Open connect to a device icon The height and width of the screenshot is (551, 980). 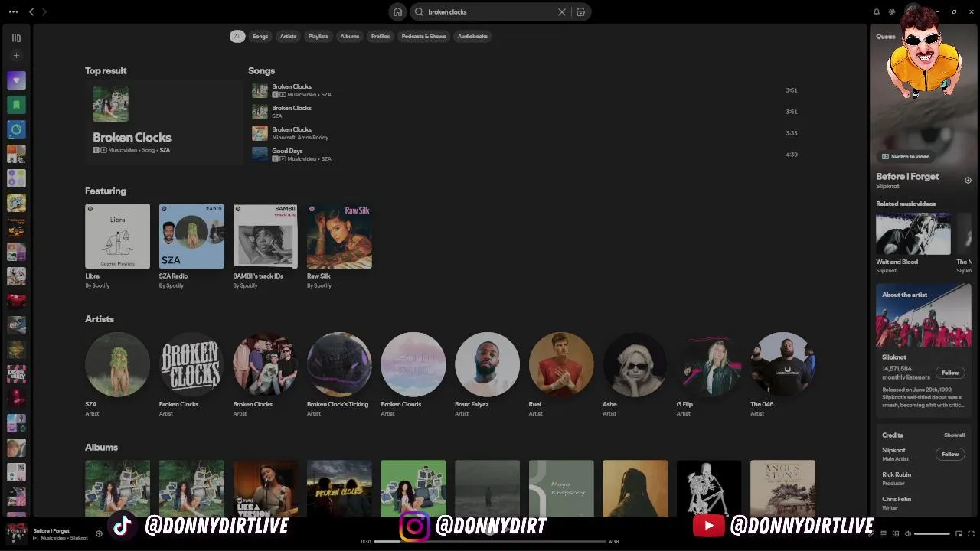point(895,533)
